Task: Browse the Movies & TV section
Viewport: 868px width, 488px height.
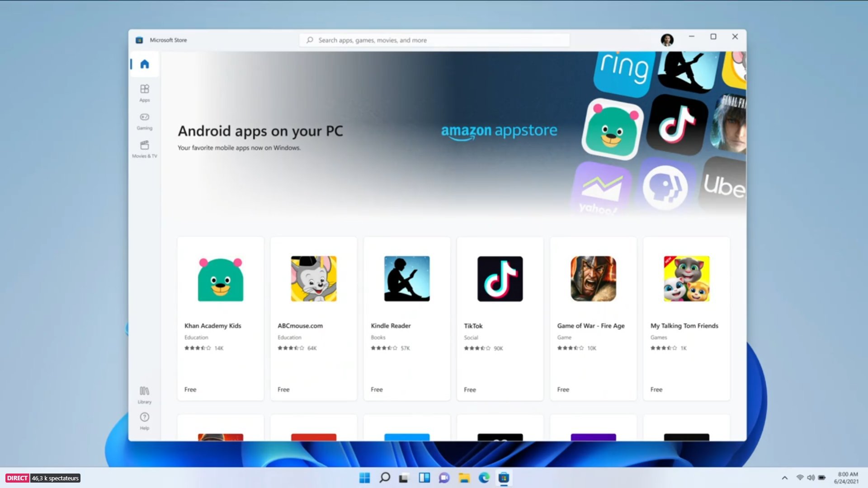Action: (x=144, y=149)
